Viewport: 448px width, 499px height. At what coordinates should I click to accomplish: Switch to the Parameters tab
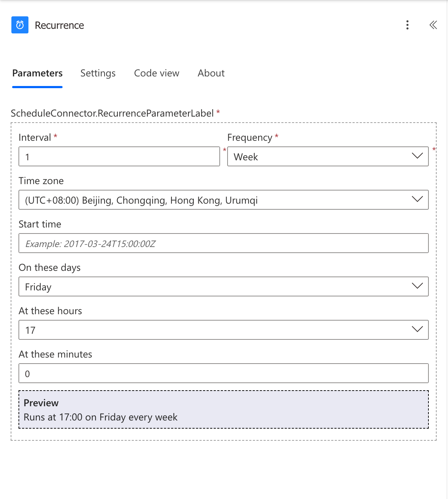37,73
